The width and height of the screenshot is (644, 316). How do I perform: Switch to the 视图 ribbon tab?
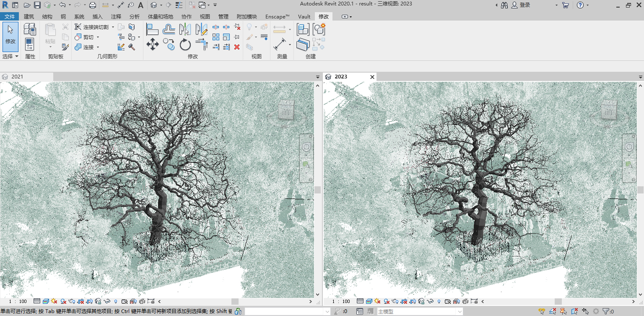click(205, 16)
